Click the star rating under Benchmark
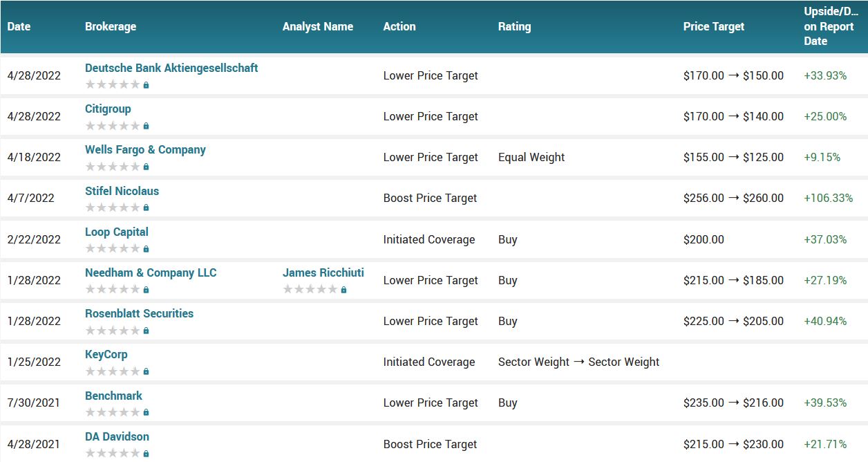The width and height of the screenshot is (868, 462). coord(113,412)
